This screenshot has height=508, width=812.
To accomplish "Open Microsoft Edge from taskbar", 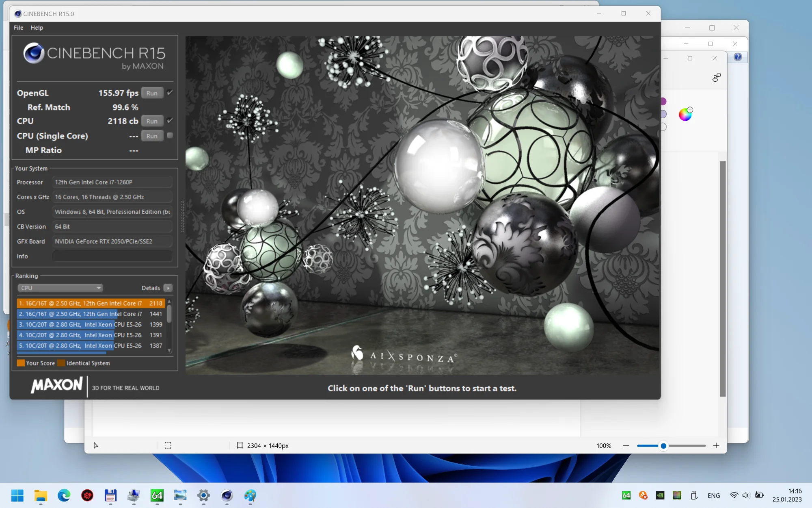I will 64,495.
